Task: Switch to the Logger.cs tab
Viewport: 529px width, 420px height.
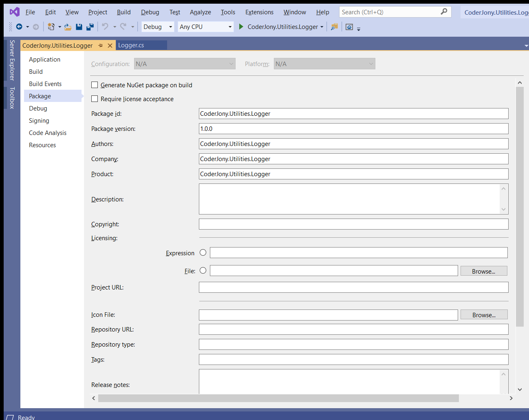Action: coord(141,45)
